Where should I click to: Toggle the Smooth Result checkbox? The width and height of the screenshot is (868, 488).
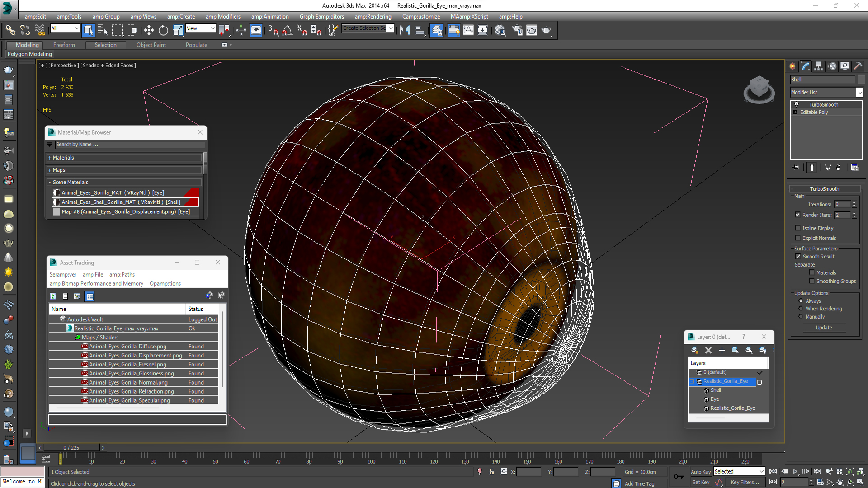[x=798, y=256]
